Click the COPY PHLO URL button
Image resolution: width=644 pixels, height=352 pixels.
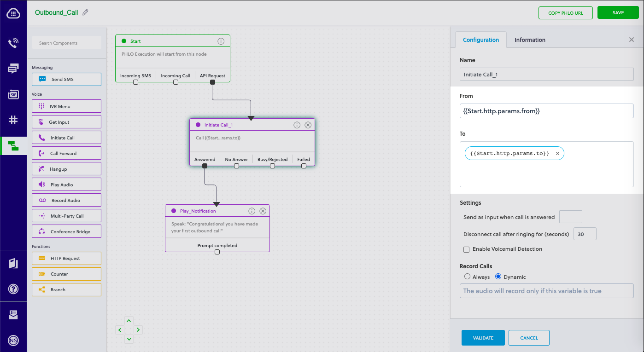coord(565,12)
